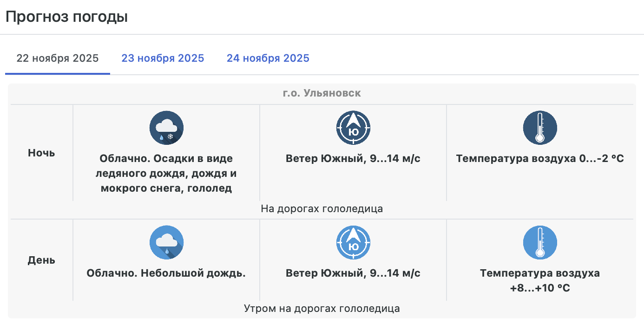Click the night south wind compass icon

[353, 128]
